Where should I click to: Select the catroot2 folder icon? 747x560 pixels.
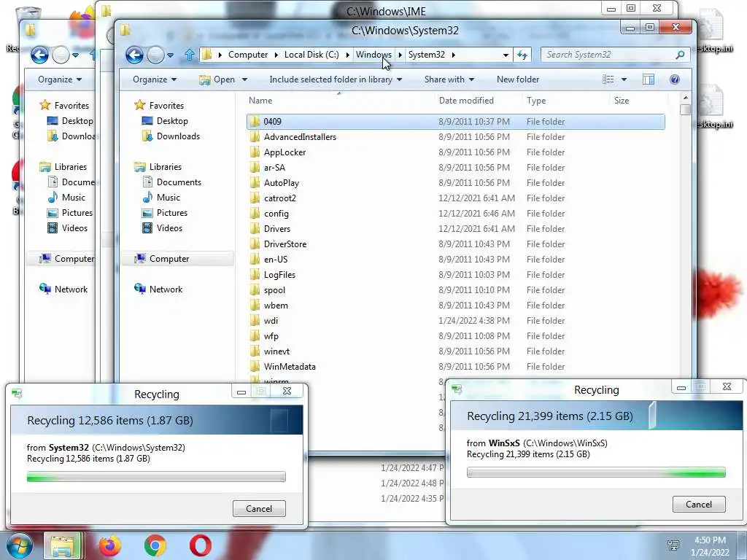pos(255,198)
